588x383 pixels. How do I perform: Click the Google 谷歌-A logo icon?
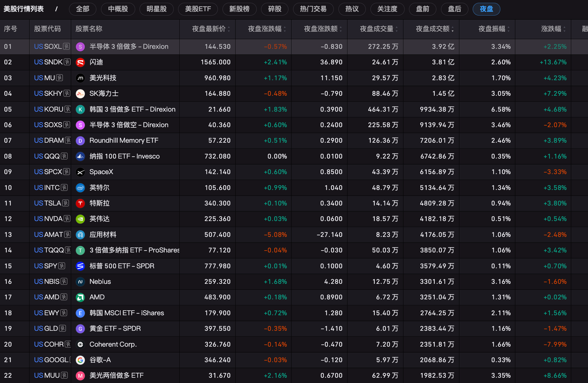[x=80, y=360]
